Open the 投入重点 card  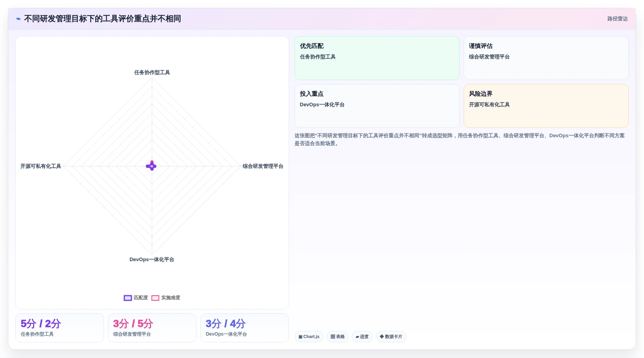377,106
